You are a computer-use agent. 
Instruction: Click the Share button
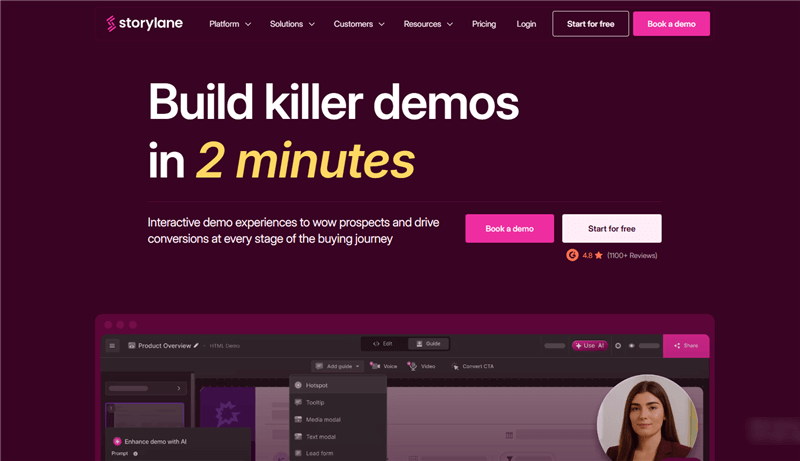click(686, 346)
